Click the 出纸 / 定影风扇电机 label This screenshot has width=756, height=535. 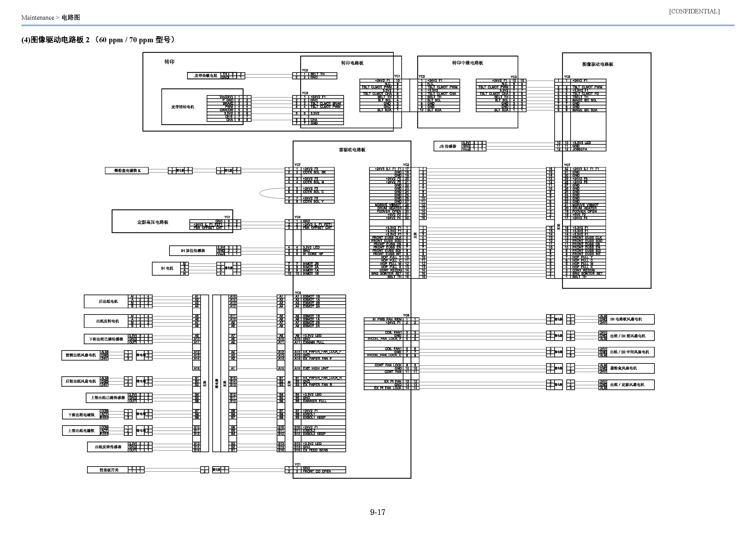coord(627,385)
